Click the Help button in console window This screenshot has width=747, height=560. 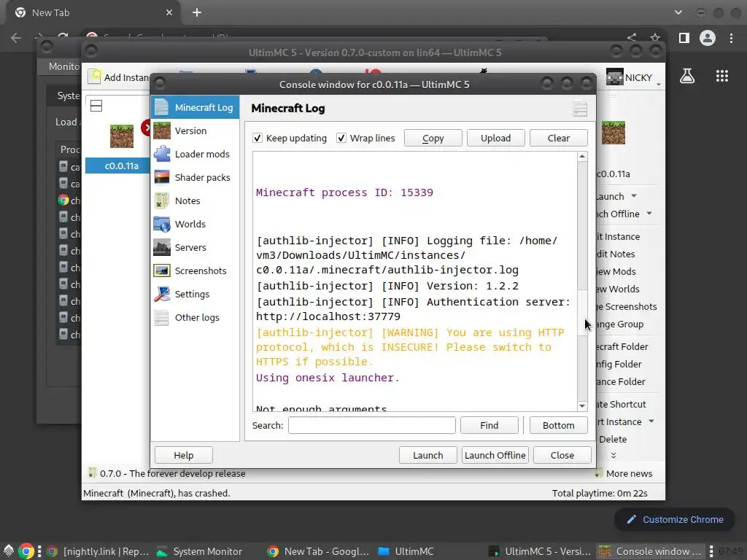point(183,455)
